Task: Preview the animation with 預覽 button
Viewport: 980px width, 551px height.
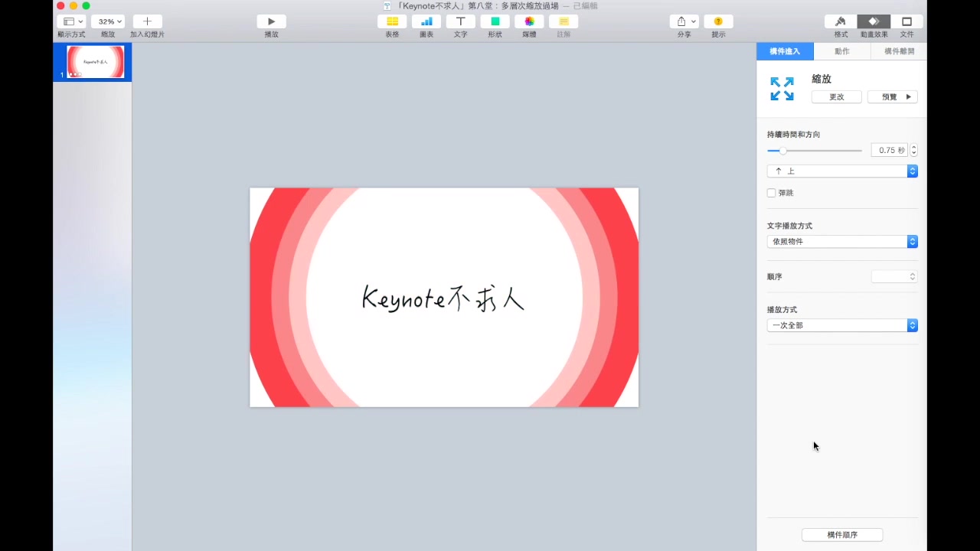Action: [892, 96]
